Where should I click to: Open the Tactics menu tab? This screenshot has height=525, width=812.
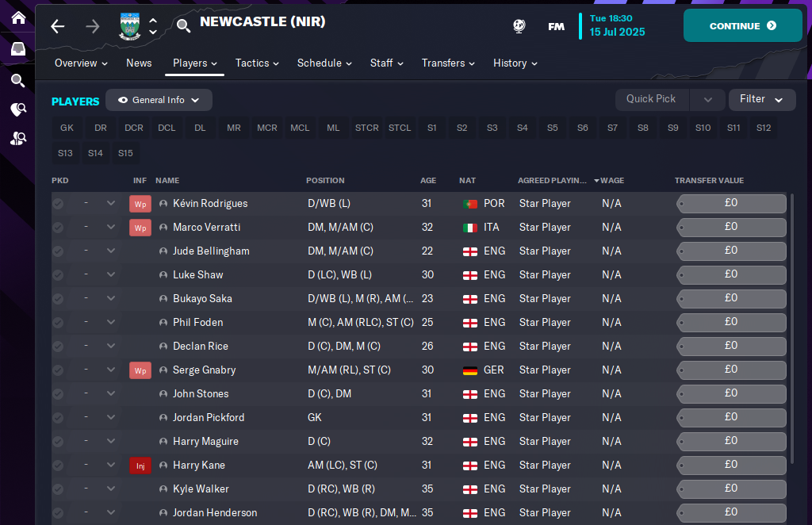click(x=257, y=63)
